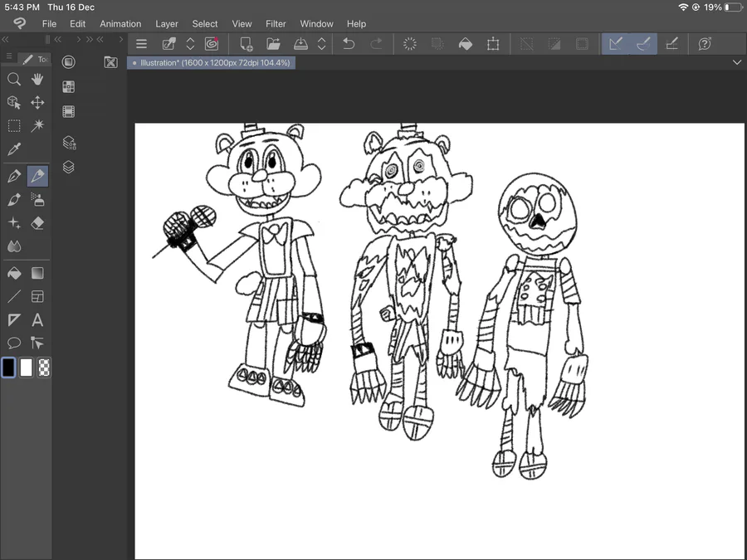
Task: Open the tool palette hamburger menu
Action: 9,56
